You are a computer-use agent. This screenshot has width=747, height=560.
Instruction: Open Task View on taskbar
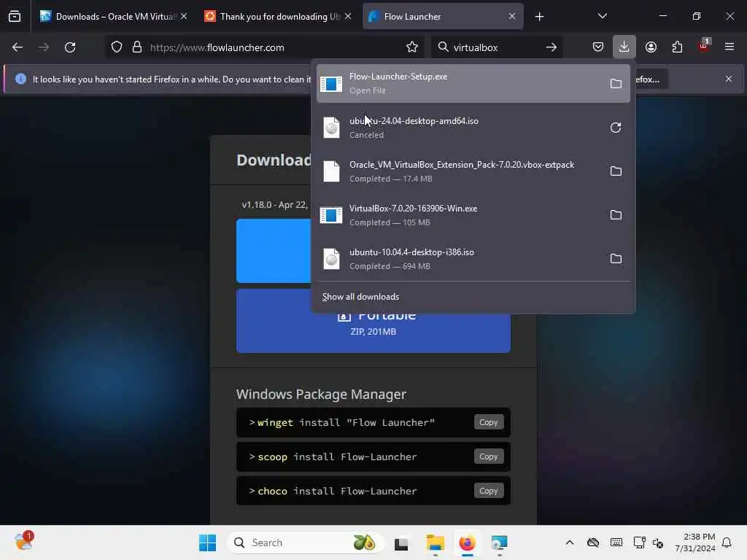[402, 542]
